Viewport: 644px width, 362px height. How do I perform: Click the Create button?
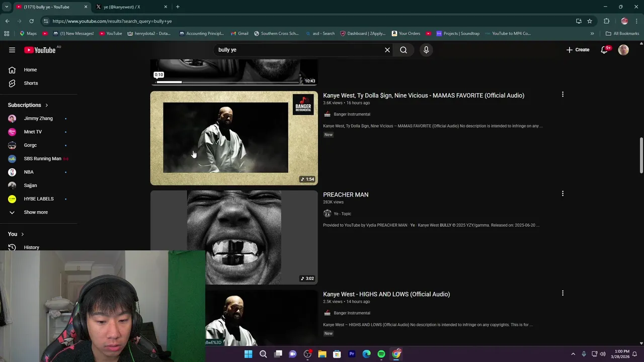click(x=578, y=50)
